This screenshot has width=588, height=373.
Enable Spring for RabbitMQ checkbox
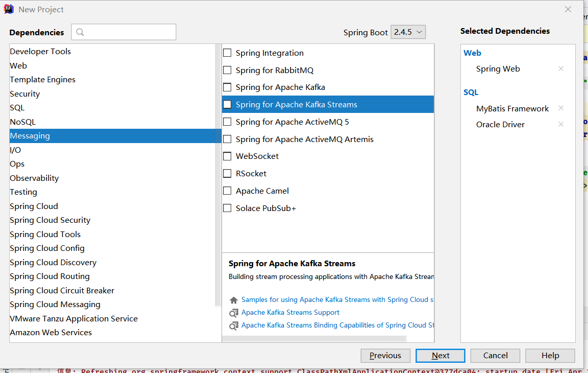coord(227,70)
